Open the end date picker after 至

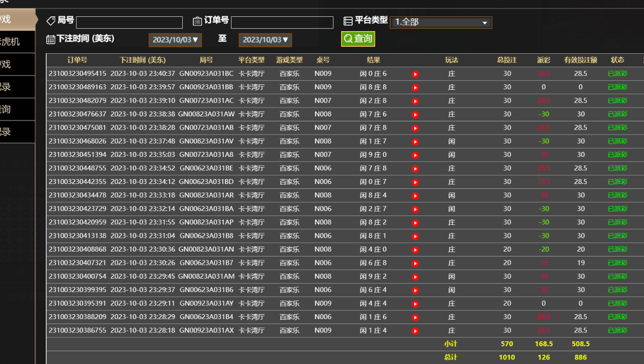tap(266, 40)
